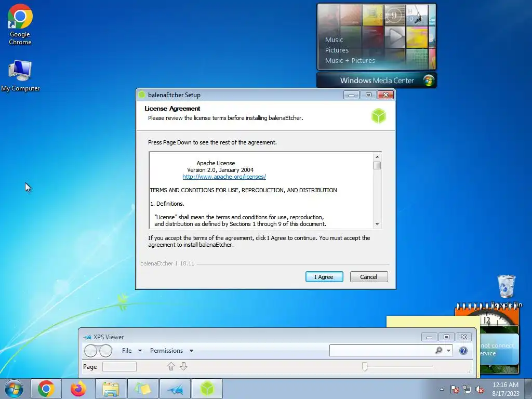Screen dimensions: 532x399
Task: Click the balenaEtcher title bar icon
Action: (x=142, y=95)
